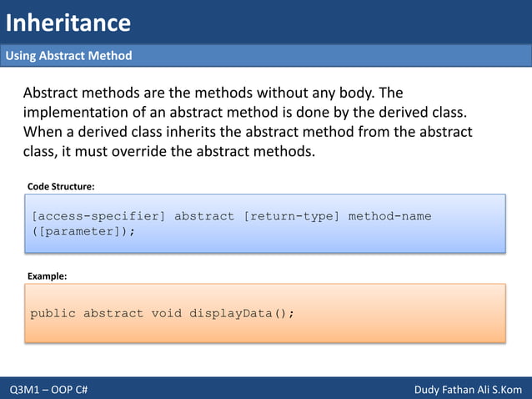Click the Q3M1 – OOP C# footer text
The height and width of the screenshot is (399, 532).
[x=48, y=390]
